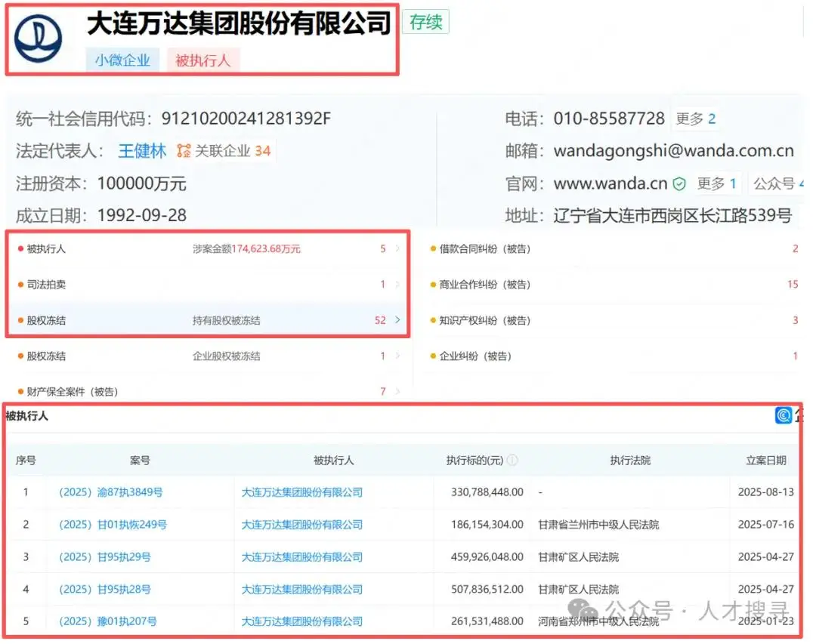
Task: Click the Wanda Group company logo
Action: click(x=38, y=39)
